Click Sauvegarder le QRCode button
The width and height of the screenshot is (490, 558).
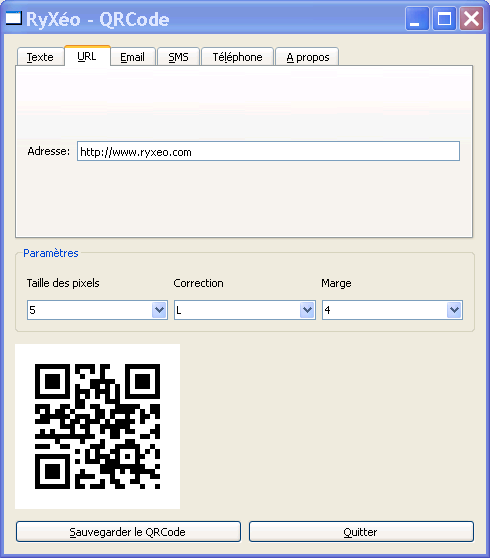(128, 532)
